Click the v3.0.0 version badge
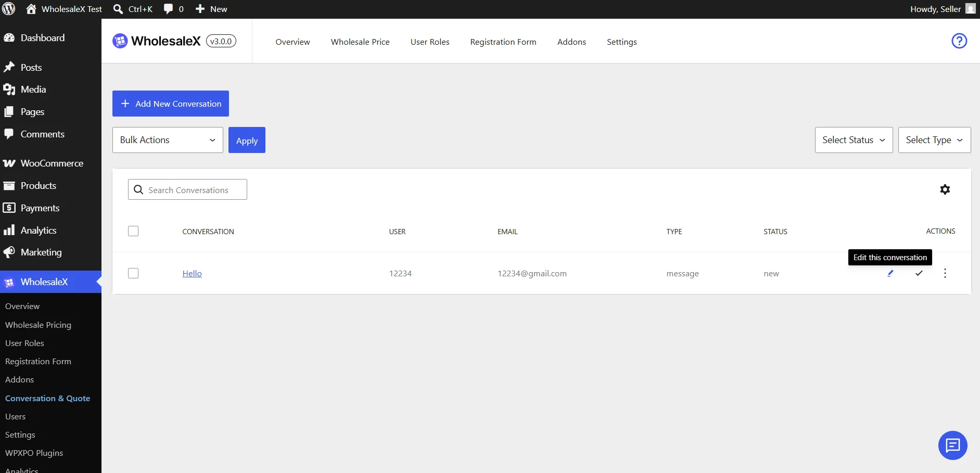The image size is (980, 473). pyautogui.click(x=221, y=41)
